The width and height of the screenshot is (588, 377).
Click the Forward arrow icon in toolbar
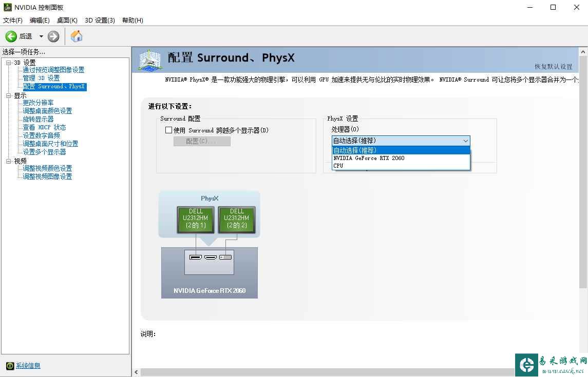click(53, 36)
